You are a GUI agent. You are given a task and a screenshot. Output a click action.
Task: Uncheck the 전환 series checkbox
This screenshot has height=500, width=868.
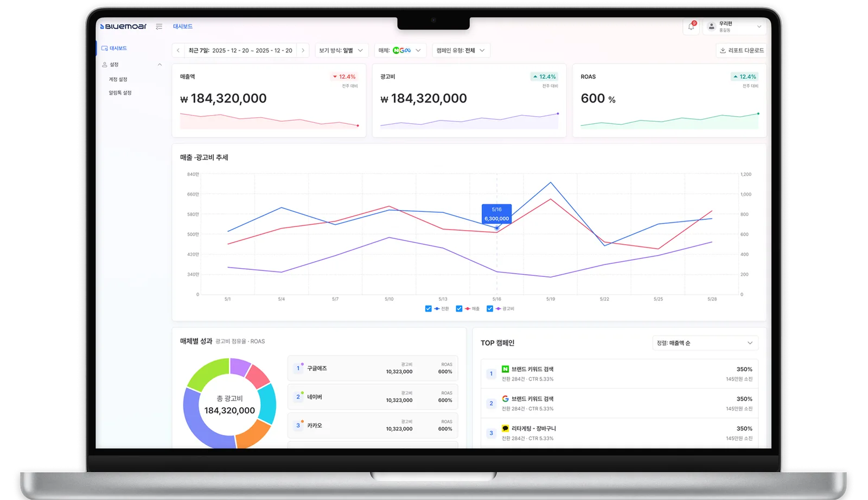pos(428,308)
